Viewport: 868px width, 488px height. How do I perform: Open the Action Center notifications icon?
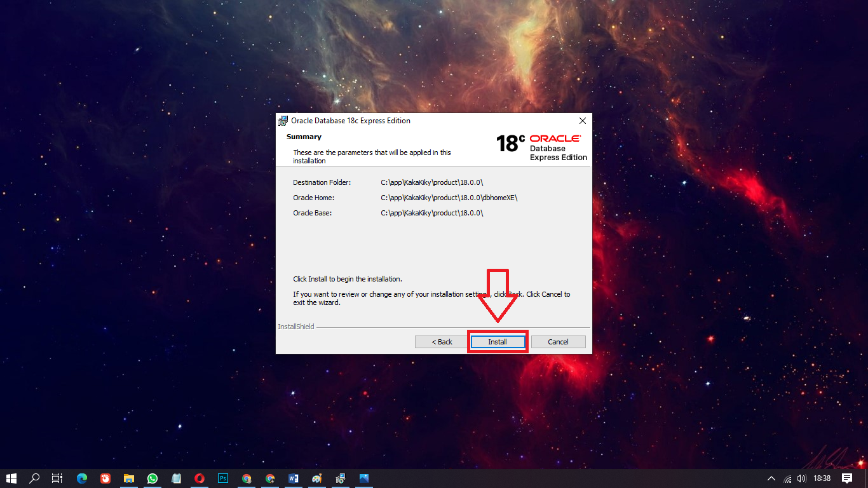click(x=847, y=478)
